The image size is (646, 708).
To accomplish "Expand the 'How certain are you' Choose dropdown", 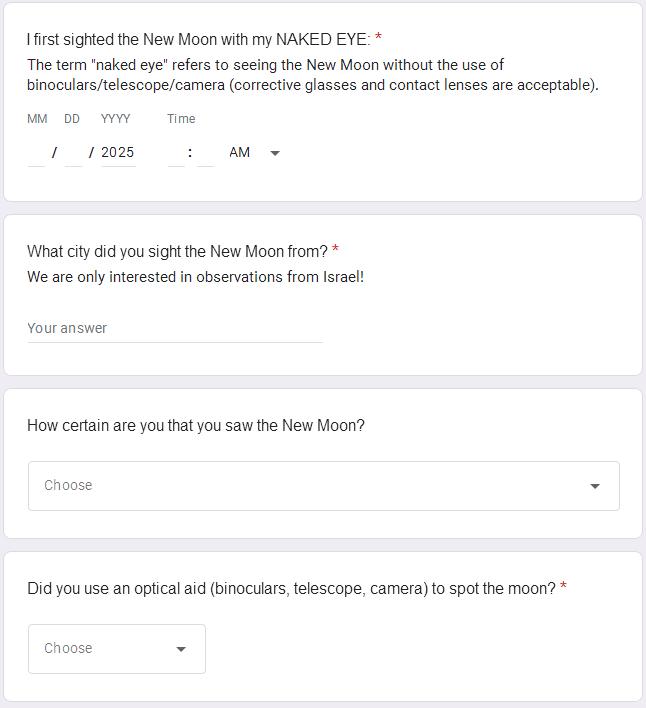I will pyautogui.click(x=323, y=486).
